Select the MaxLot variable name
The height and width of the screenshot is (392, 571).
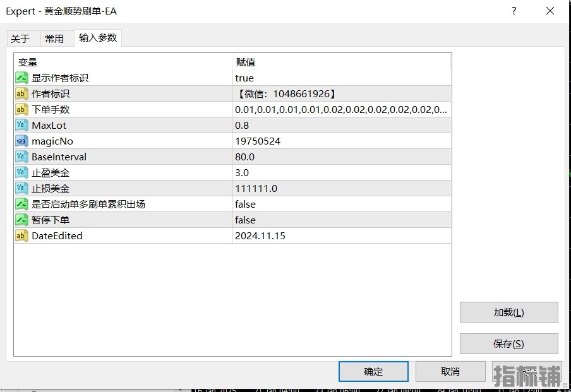tap(49, 125)
